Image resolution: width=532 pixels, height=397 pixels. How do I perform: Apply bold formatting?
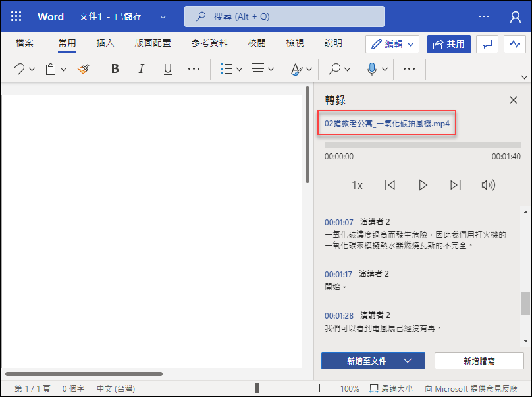pyautogui.click(x=115, y=68)
